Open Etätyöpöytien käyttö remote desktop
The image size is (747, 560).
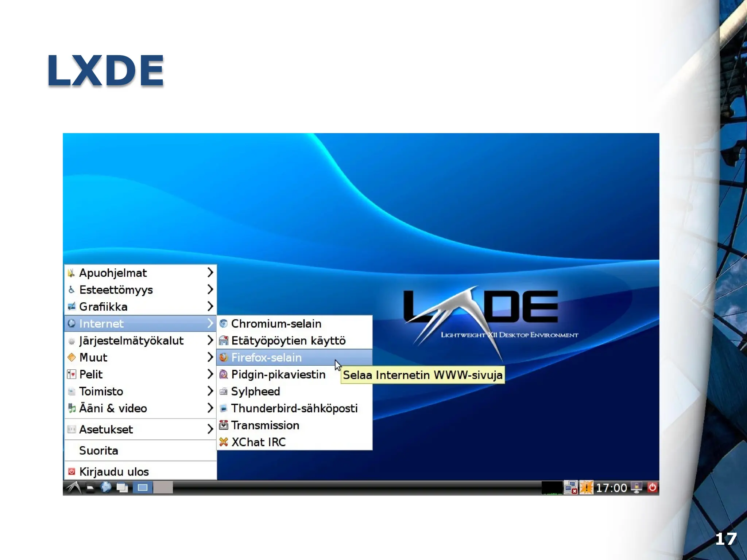pyautogui.click(x=294, y=341)
